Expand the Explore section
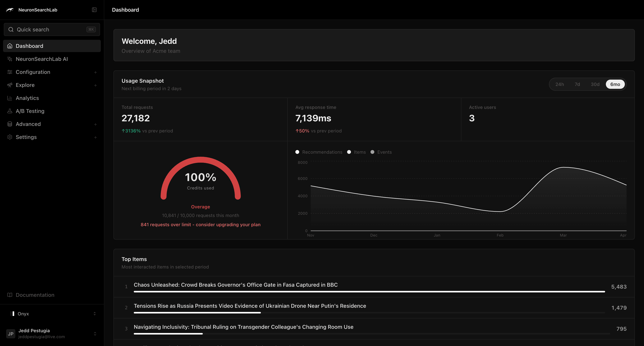Viewport: 644px width, 346px height. (95, 85)
